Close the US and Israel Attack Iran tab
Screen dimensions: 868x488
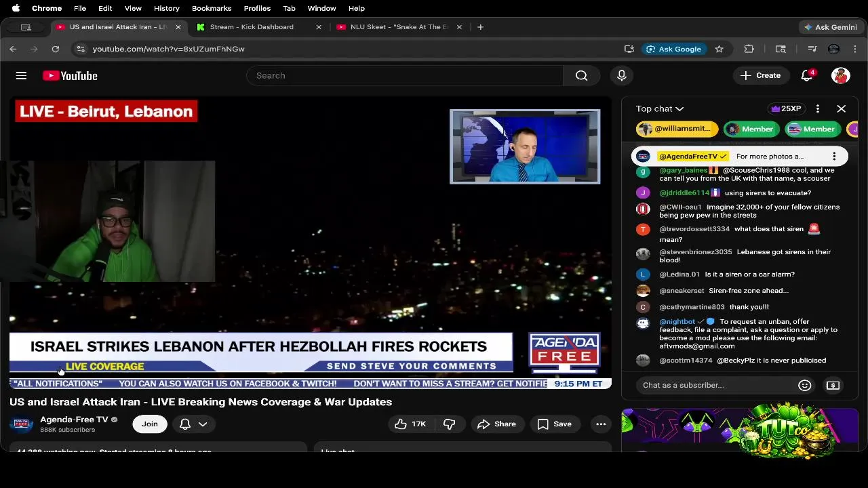178,27
